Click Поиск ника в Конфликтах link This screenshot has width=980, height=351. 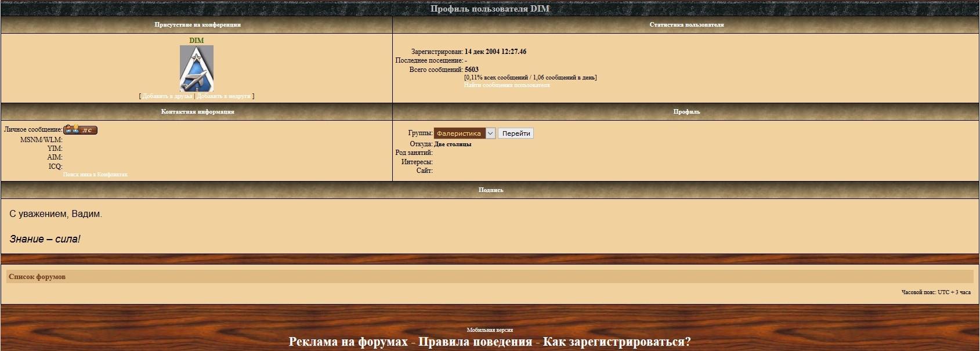pos(95,175)
